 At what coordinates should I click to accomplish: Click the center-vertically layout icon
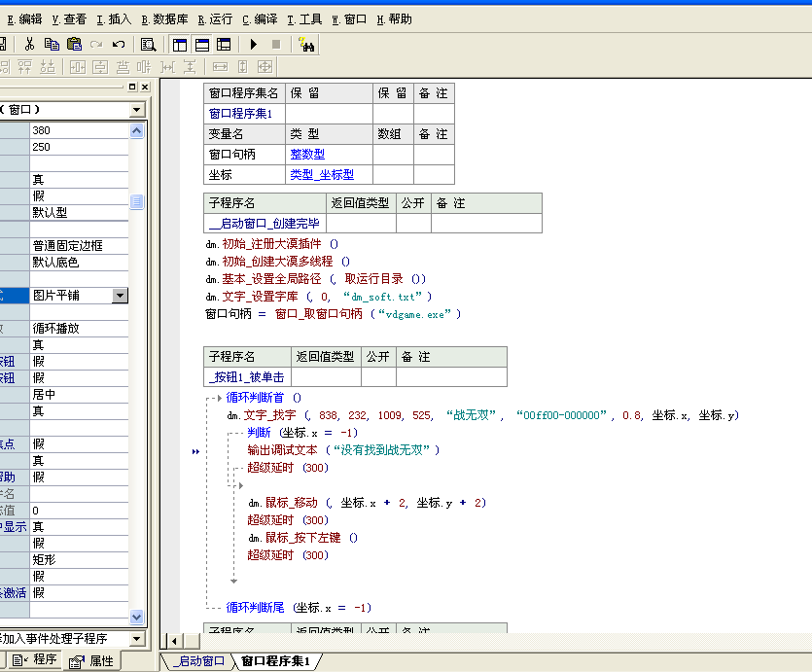(100, 67)
